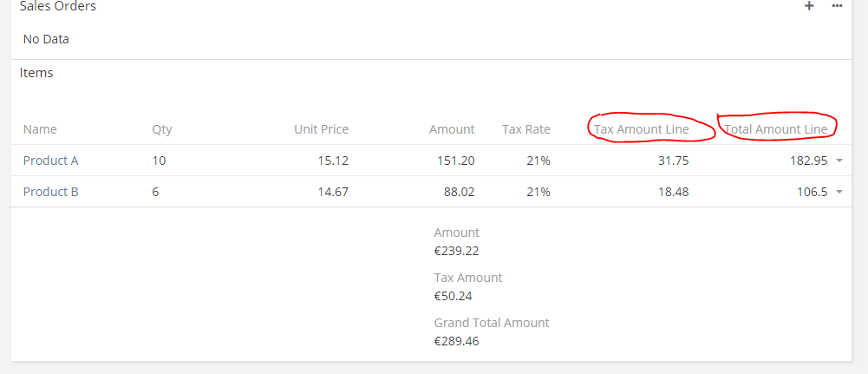Click the Unit Price column header

tap(321, 129)
